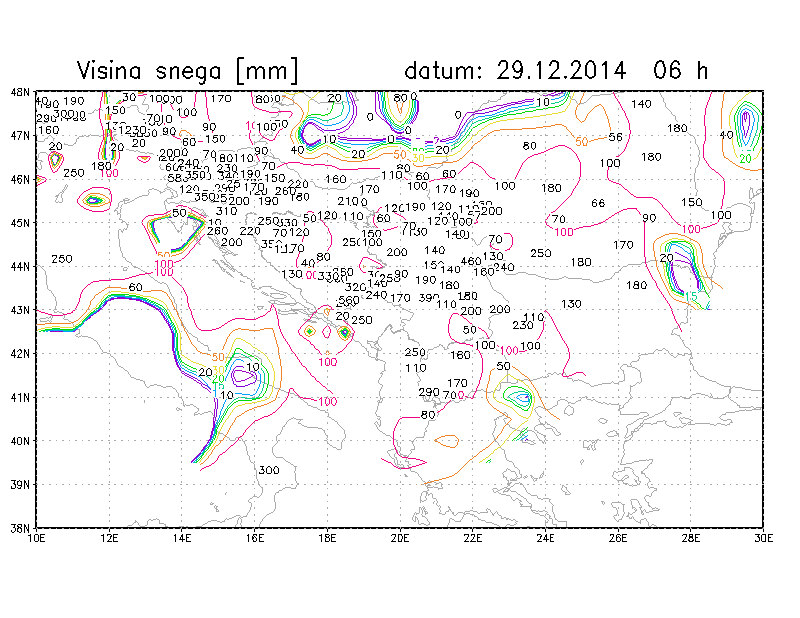Click the 16E longitude axis label
Image resolution: width=800 pixels, height=618 pixels.
pos(255,538)
